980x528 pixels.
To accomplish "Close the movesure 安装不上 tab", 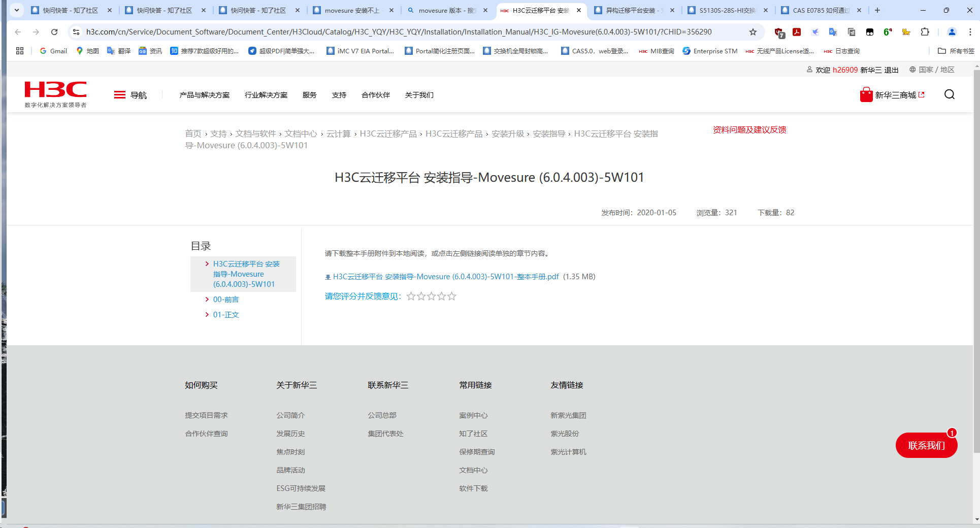I will (391, 10).
